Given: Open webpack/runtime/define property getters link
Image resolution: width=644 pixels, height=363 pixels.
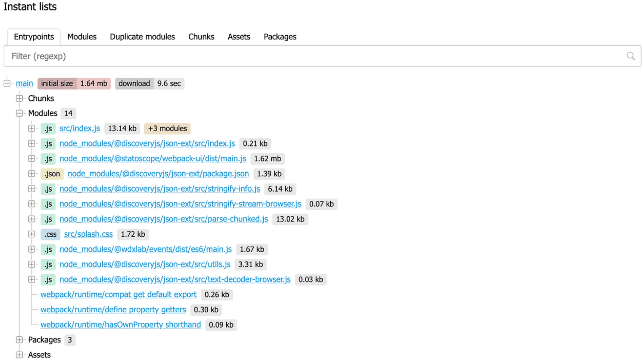Looking at the screenshot, I should [113, 310].
